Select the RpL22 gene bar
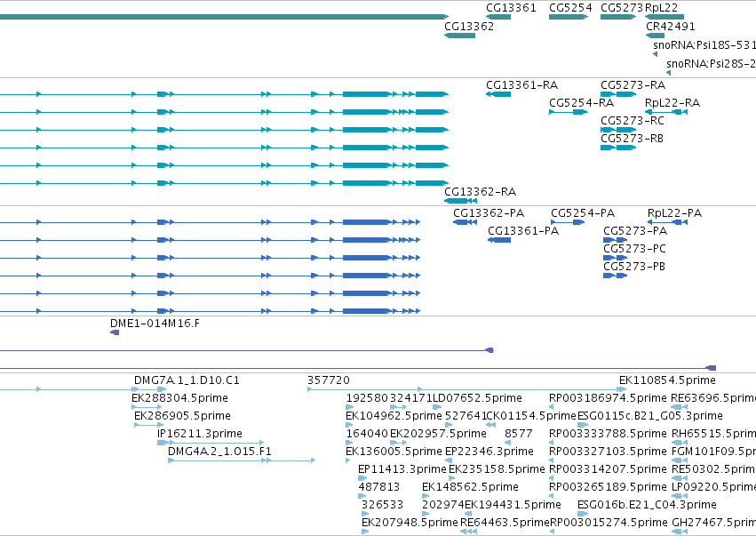The image size is (756, 536). click(x=664, y=17)
